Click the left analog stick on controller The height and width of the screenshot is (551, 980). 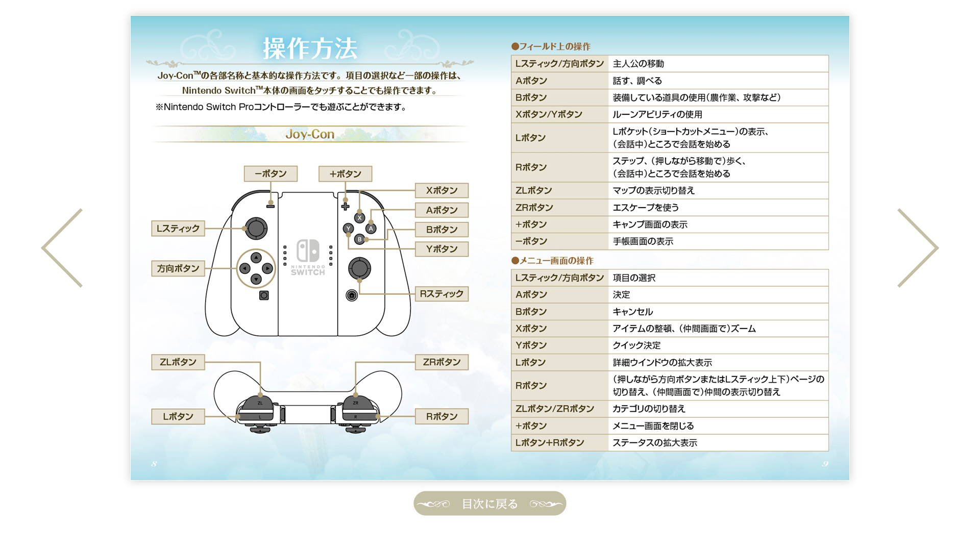pyautogui.click(x=256, y=229)
